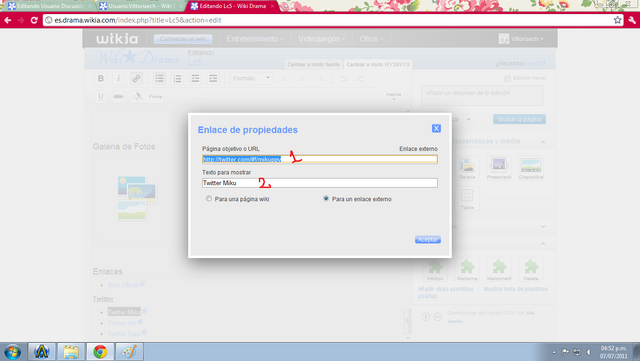Select 'Editando Lc5 - Wiki Drama' tab
640x361 pixels.
233,6
